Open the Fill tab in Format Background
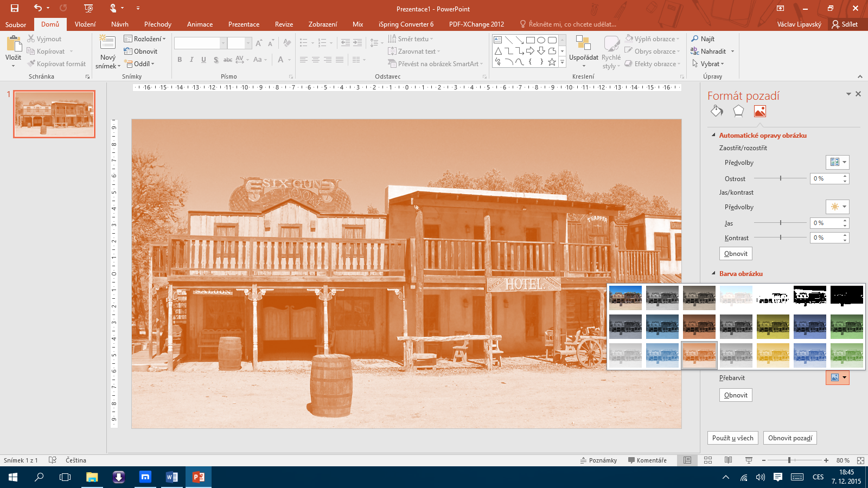The image size is (868, 488). (x=717, y=111)
